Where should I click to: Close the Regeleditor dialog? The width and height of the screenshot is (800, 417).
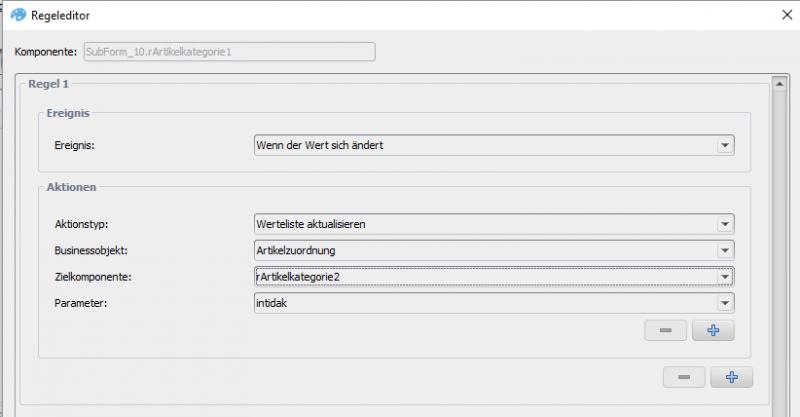click(787, 15)
